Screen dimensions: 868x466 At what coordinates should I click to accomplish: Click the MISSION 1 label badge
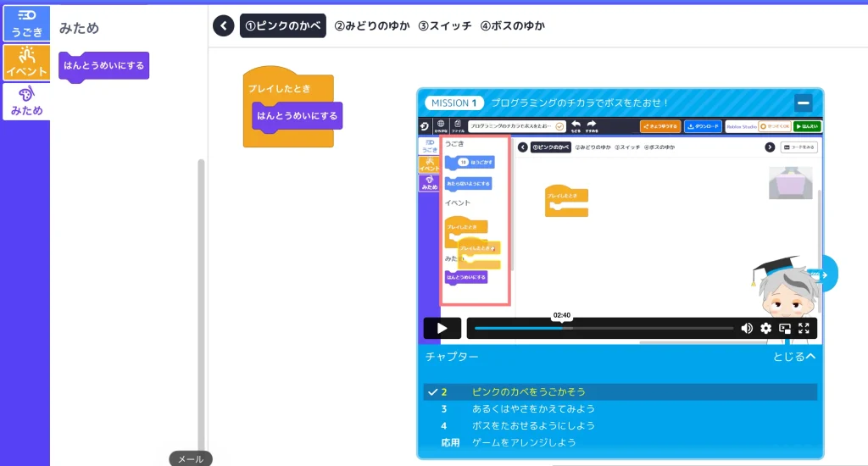454,103
